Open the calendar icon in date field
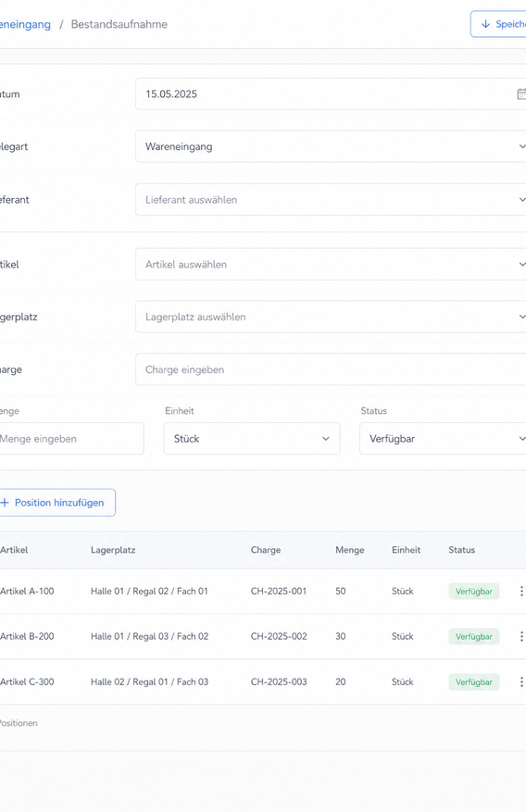This screenshot has height=812, width=526. pyautogui.click(x=521, y=94)
